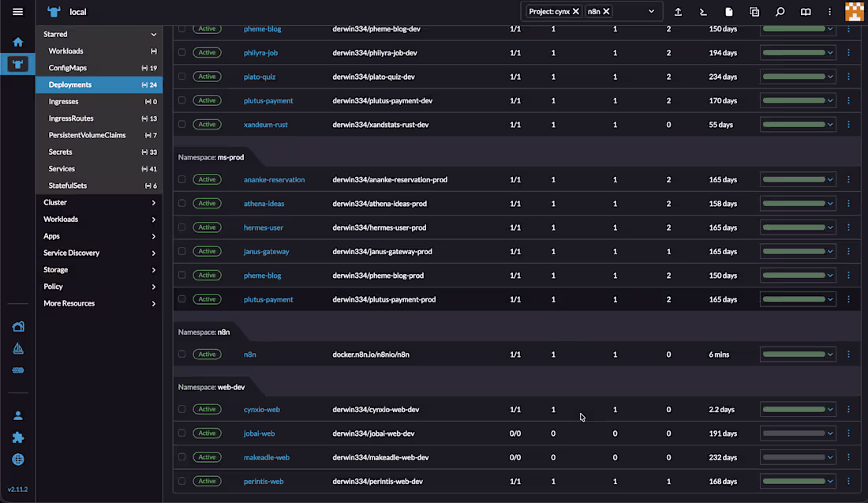Screen dimensions: 868x503
Task: Check the checkbox for the n8n deployment row
Action: pos(181,354)
